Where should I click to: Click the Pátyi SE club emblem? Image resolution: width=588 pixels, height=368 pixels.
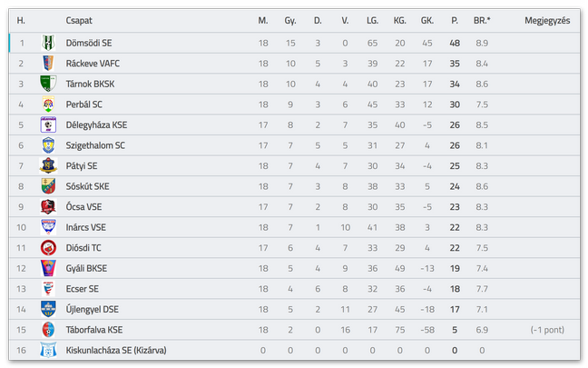pyautogui.click(x=48, y=165)
